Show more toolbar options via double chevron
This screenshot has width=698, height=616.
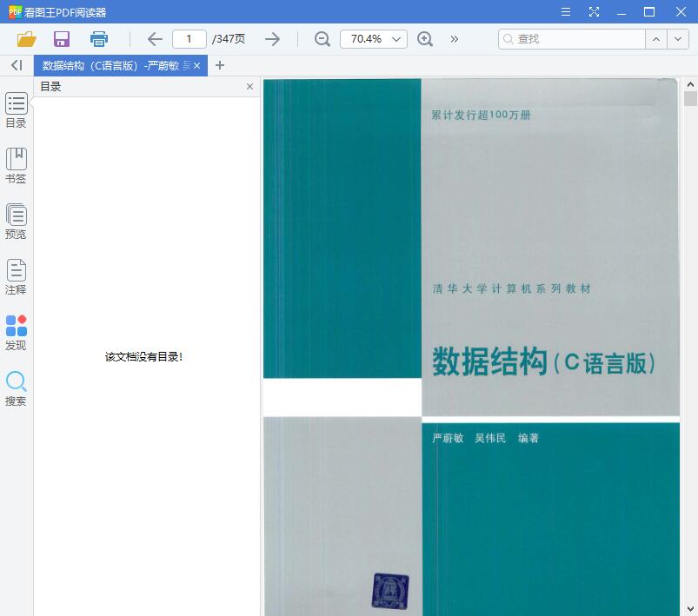pyautogui.click(x=454, y=39)
